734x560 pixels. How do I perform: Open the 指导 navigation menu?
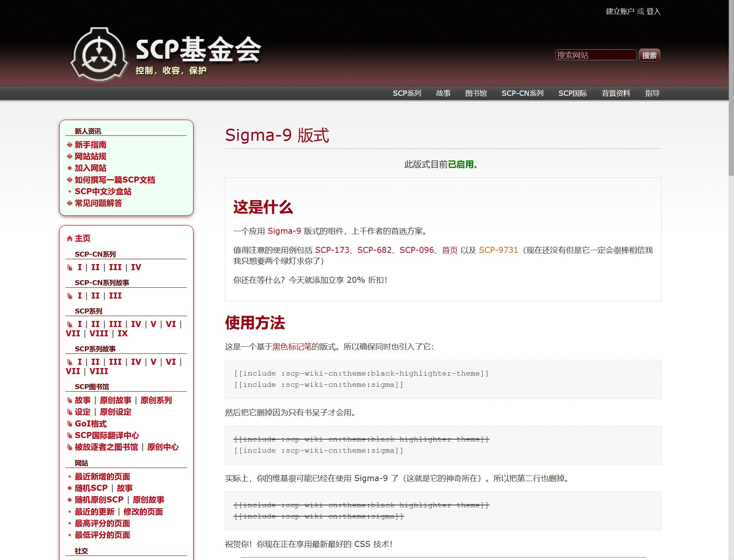pos(652,93)
